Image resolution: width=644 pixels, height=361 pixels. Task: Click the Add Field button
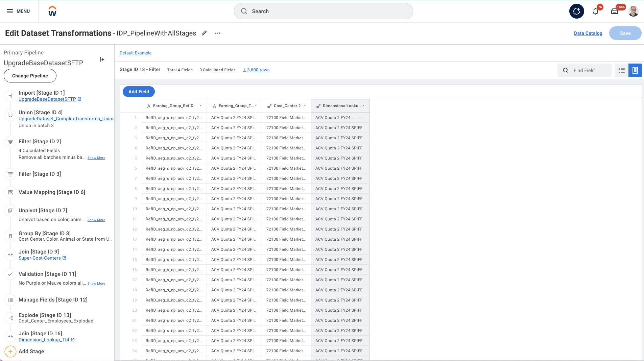click(139, 92)
